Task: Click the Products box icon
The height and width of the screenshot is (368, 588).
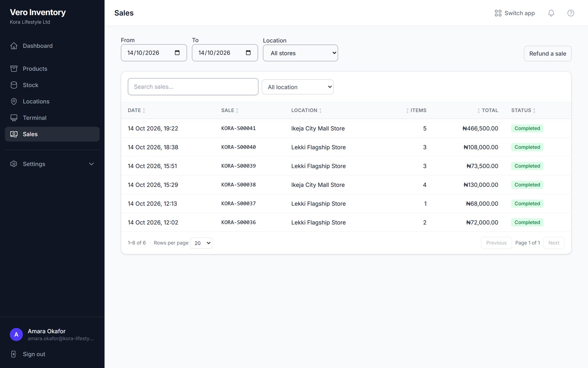Action: click(14, 69)
